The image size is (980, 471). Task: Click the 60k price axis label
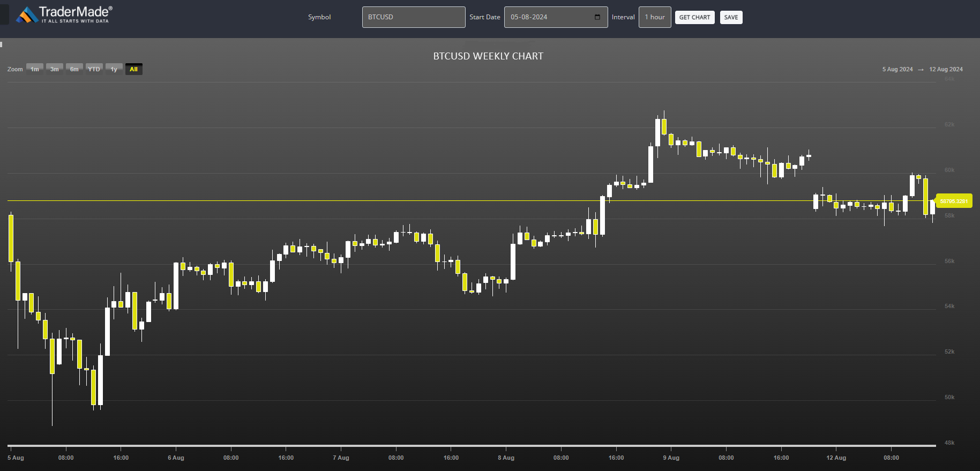click(x=949, y=170)
